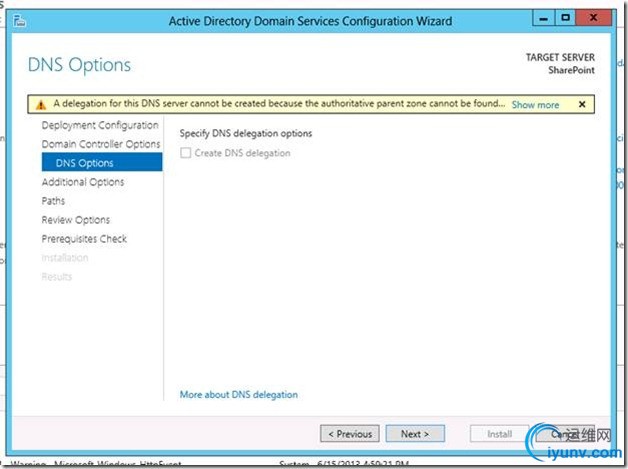The width and height of the screenshot is (628, 469).
Task: Continue with the Next button
Action: [415, 434]
